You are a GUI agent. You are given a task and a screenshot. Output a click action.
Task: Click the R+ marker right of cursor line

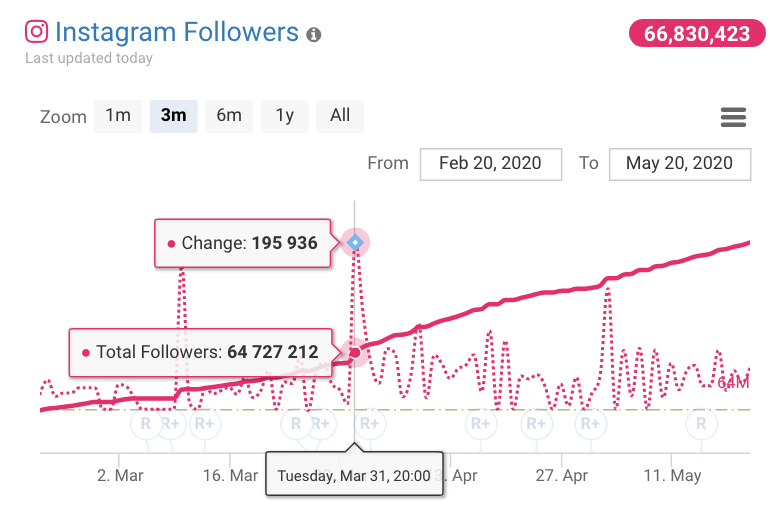coord(369,424)
